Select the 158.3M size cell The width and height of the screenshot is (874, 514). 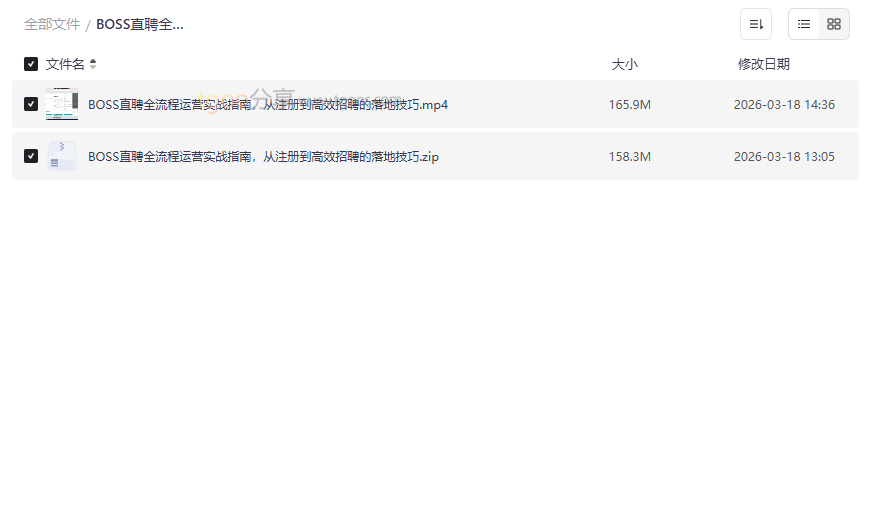630,157
